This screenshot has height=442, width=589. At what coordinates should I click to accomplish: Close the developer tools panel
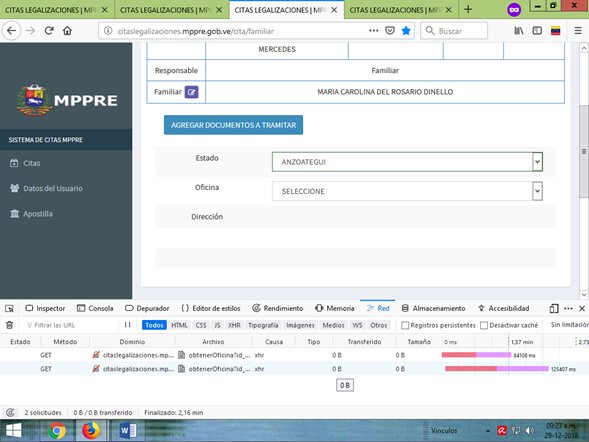point(582,308)
